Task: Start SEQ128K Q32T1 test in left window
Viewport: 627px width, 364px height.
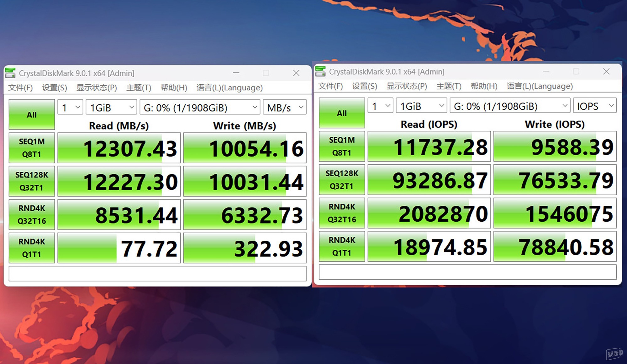Action: (x=32, y=181)
